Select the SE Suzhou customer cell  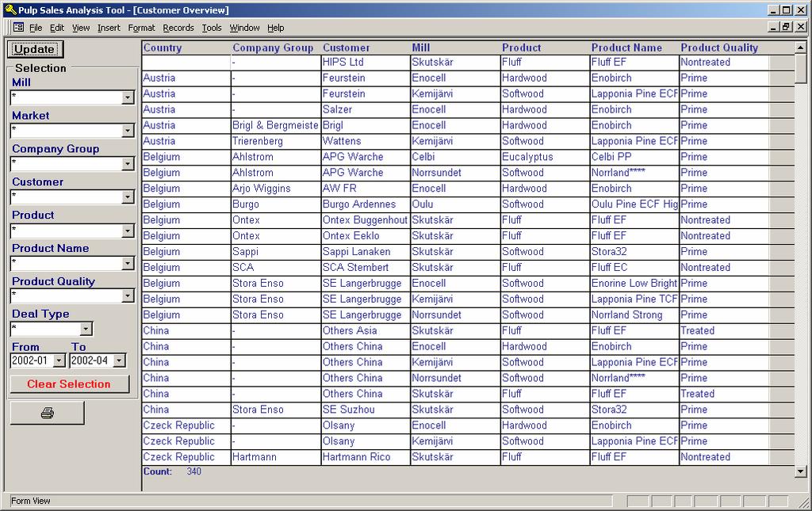365,410
